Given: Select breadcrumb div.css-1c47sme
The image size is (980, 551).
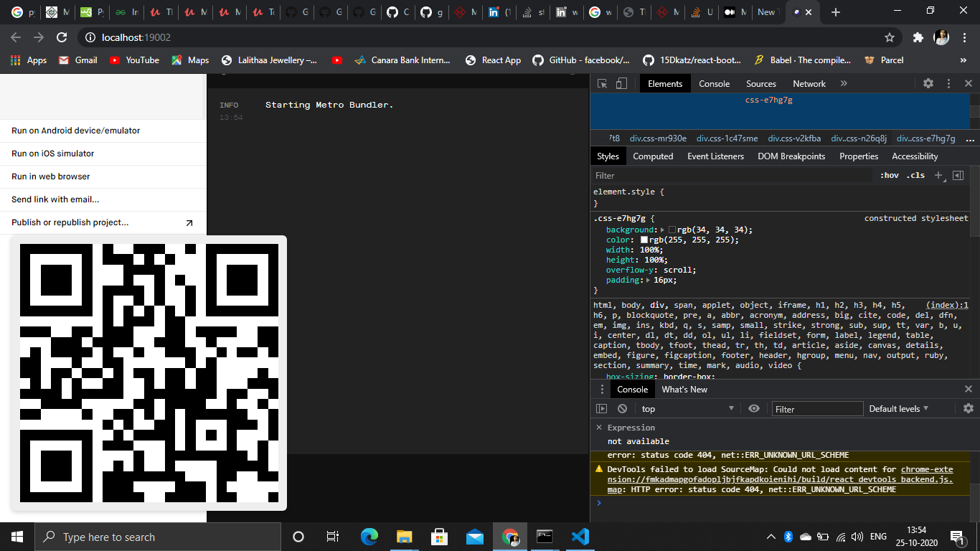Looking at the screenshot, I should click(727, 138).
